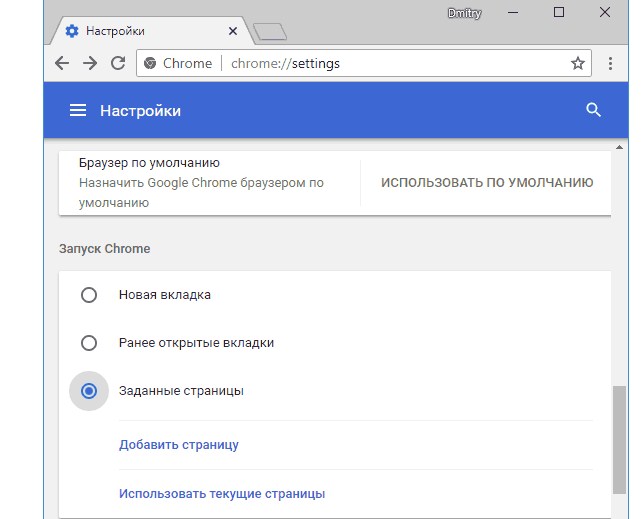Open the Dmitry profile button
Screen dimensions: 642x519
(464, 13)
